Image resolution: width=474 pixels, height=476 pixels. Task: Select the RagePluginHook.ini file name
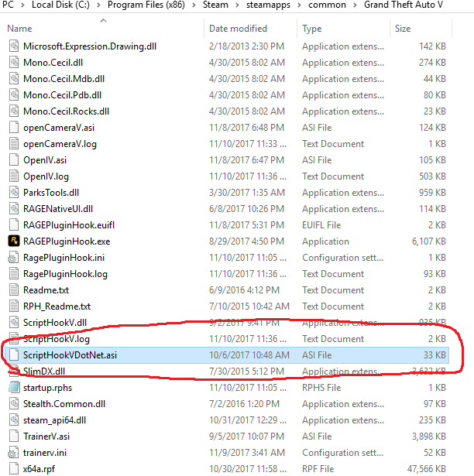[x=64, y=258]
